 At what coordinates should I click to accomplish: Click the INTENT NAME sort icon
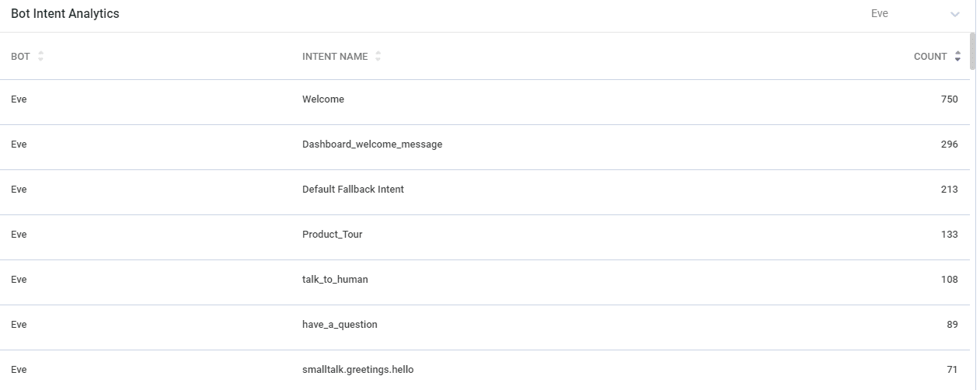[x=378, y=57]
